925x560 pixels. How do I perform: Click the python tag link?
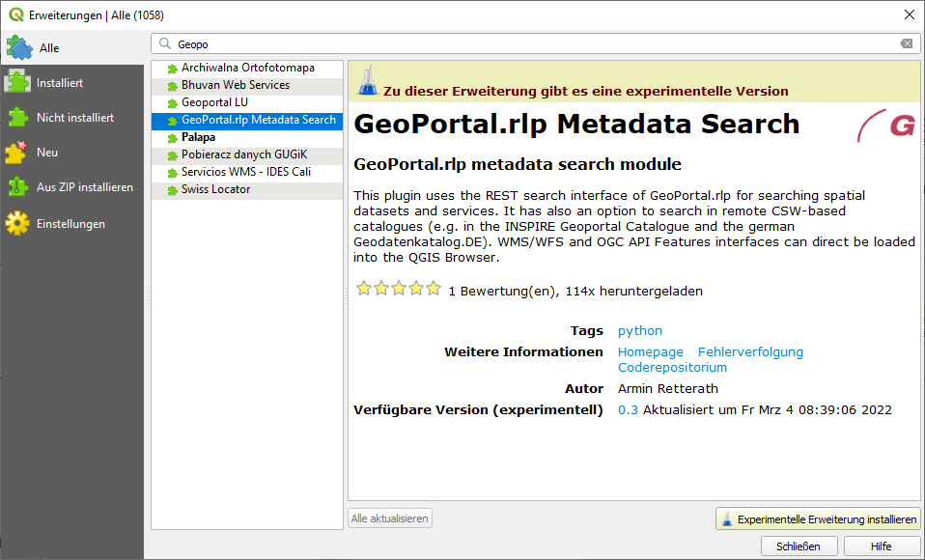tap(640, 331)
